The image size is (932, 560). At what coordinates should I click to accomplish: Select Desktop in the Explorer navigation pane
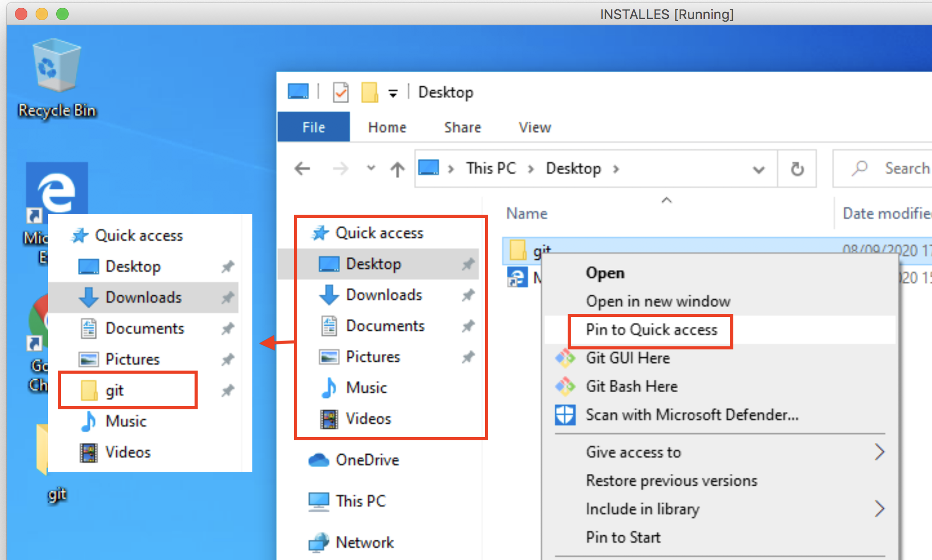(379, 264)
